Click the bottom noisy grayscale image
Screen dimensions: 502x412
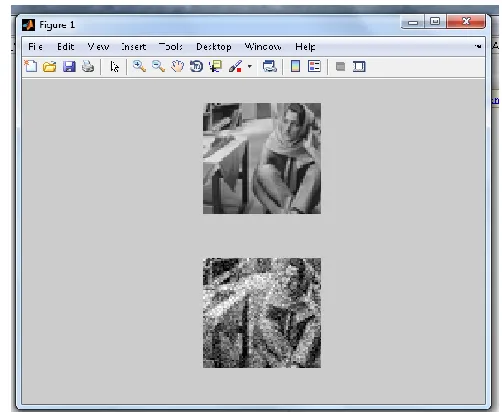coord(262,313)
